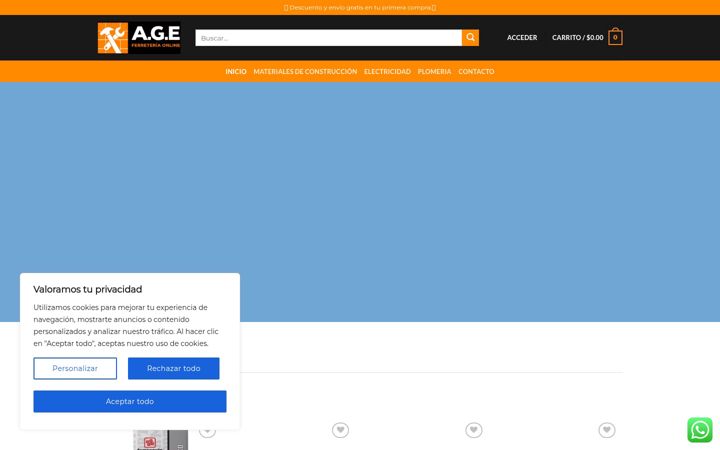Open the shopping cart bag icon
720x450 pixels.
tap(615, 37)
